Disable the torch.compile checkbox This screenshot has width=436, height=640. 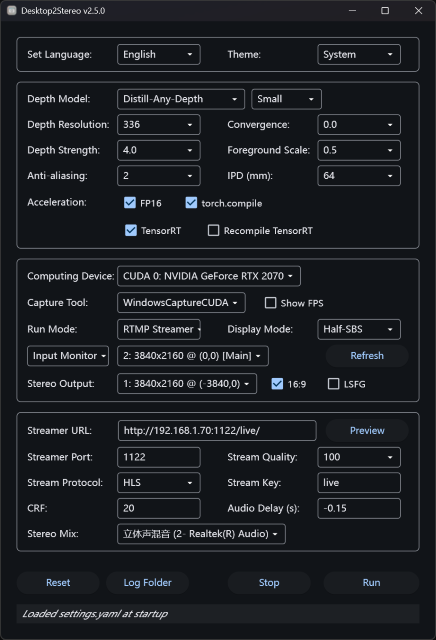tap(191, 203)
